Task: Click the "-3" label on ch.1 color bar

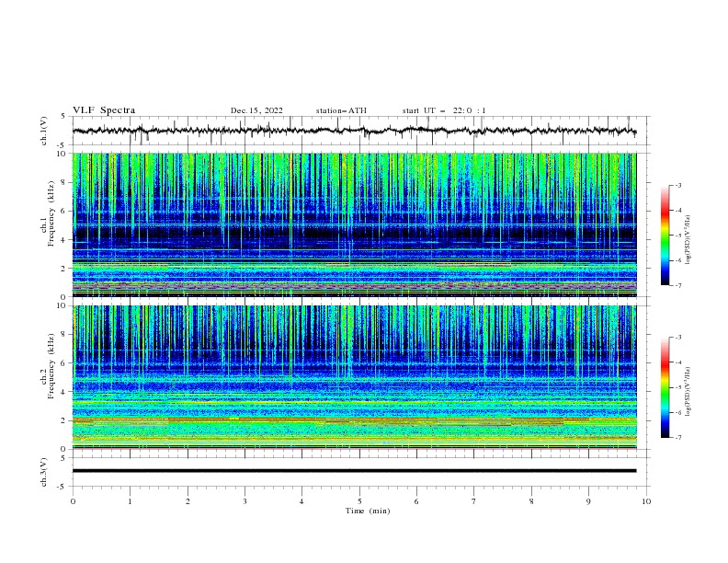Action: point(678,185)
